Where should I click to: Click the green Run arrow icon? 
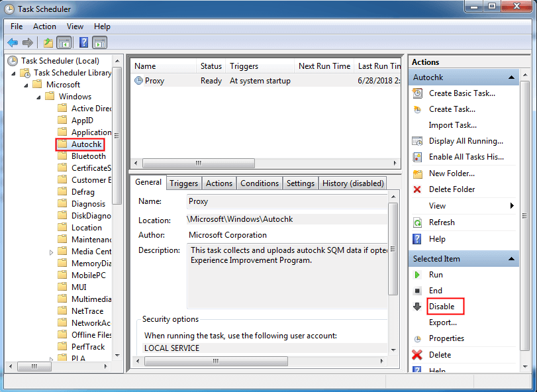(417, 275)
